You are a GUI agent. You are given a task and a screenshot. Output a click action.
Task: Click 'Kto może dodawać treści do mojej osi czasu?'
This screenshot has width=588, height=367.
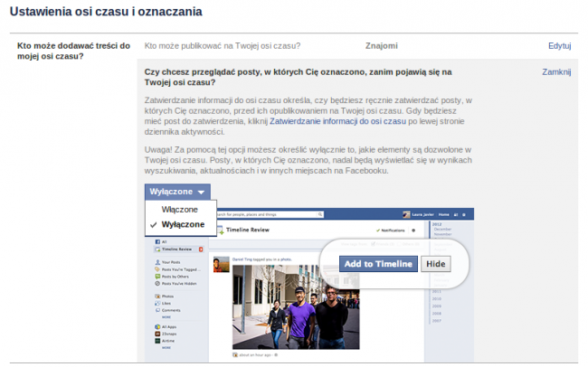pyautogui.click(x=73, y=51)
